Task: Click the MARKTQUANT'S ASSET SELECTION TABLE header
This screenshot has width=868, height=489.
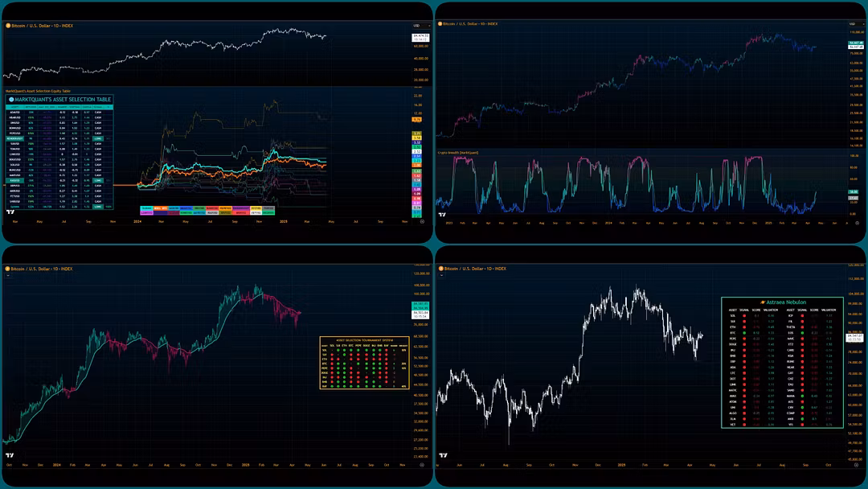Action: click(x=59, y=99)
